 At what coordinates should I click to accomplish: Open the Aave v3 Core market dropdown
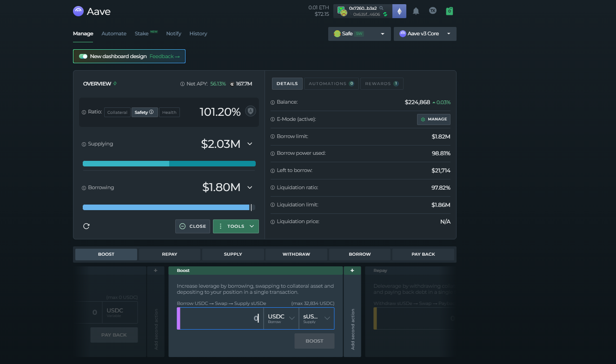point(425,33)
